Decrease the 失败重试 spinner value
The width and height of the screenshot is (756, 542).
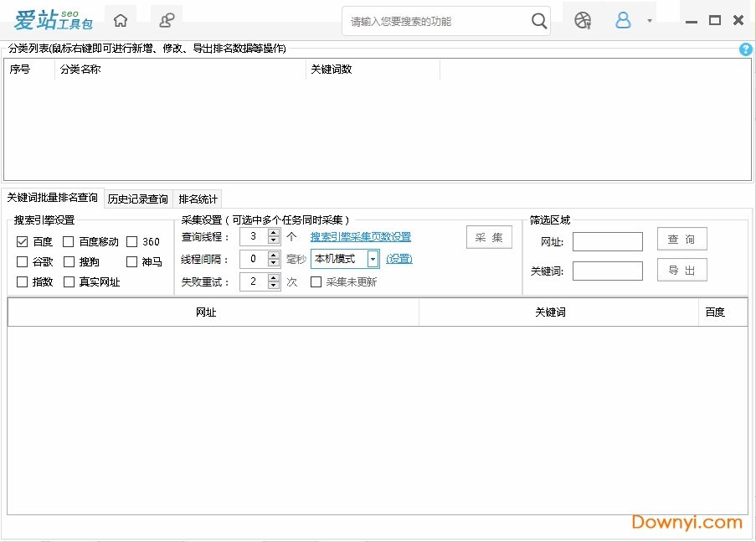tap(274, 286)
